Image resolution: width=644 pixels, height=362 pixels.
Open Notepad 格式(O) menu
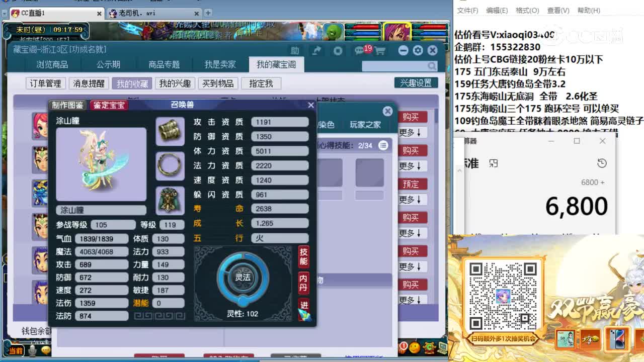(527, 10)
